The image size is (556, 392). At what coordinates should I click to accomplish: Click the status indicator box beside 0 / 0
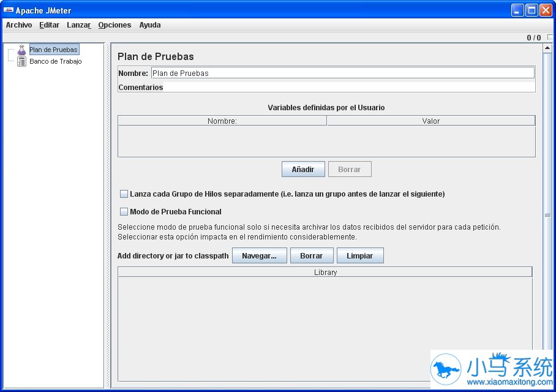[550, 37]
